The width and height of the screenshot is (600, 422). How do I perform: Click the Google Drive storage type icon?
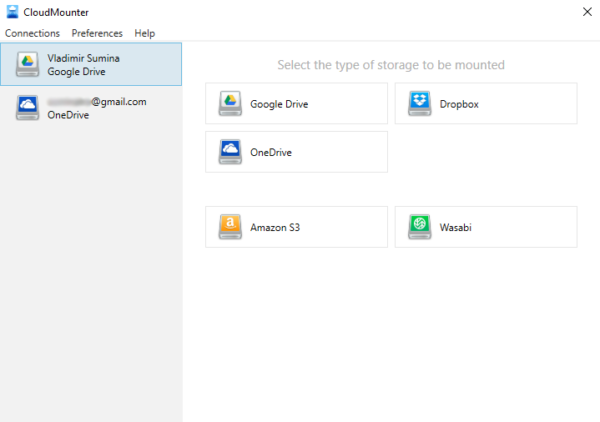click(x=230, y=103)
